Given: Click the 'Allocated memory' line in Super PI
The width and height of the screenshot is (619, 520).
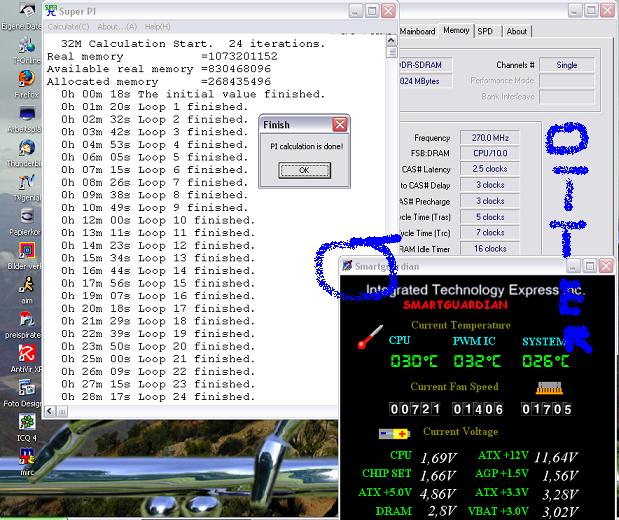Looking at the screenshot, I should coord(159,81).
